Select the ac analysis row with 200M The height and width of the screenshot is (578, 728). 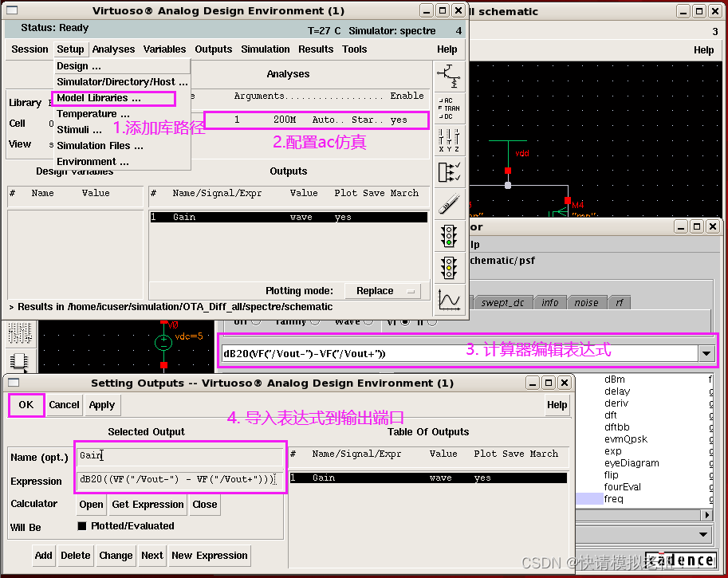coord(316,120)
